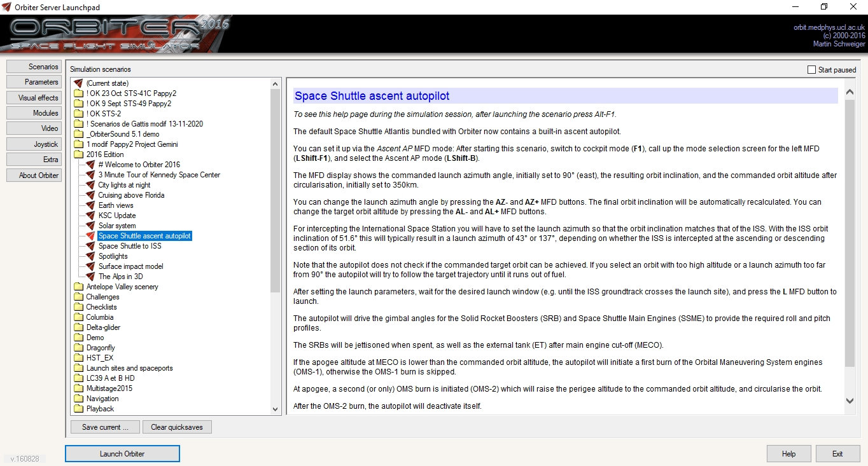Click the Spotlights scenario icon
The width and height of the screenshot is (868, 466).
(90, 256)
